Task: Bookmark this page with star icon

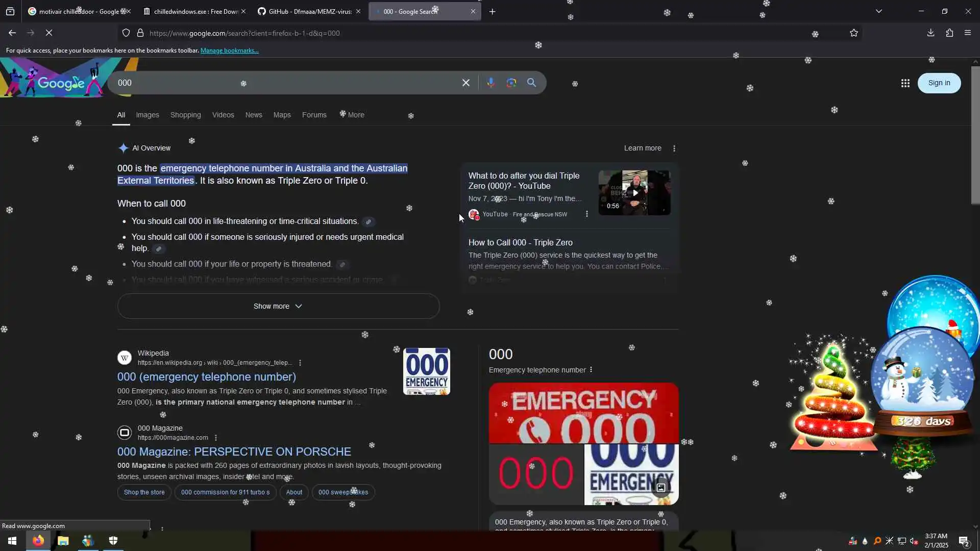Action: tap(853, 33)
